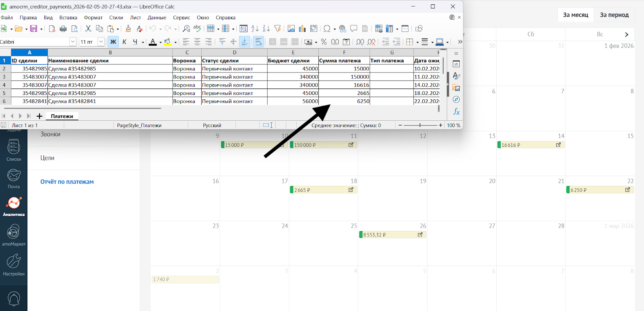Image resolution: width=644 pixels, height=311 pixels.
Task: Expand the font size dropdown
Action: [101, 42]
